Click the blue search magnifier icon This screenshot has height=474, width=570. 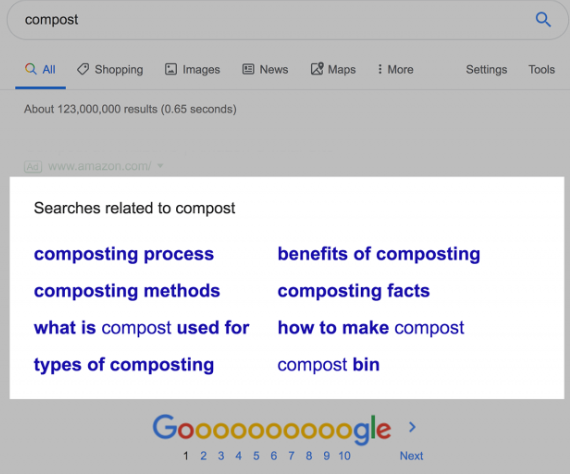click(543, 20)
